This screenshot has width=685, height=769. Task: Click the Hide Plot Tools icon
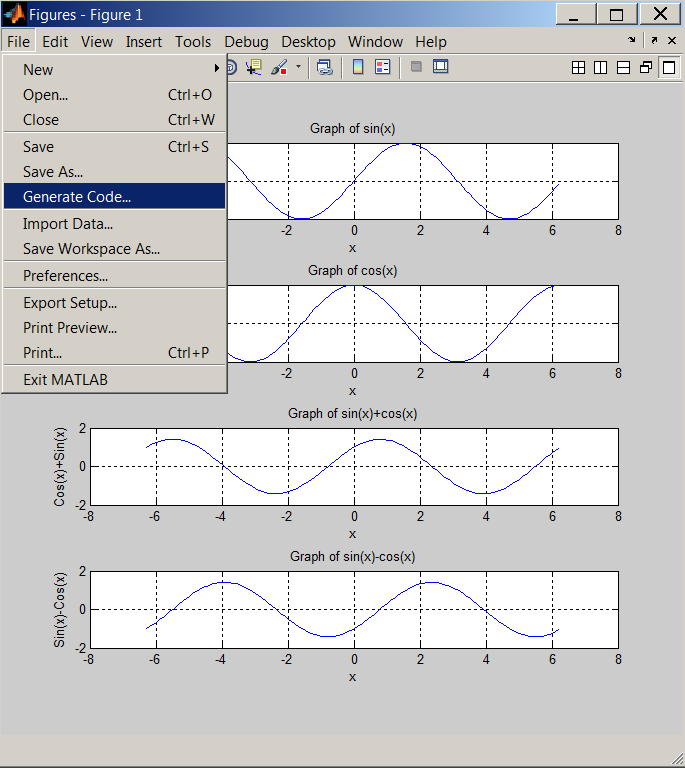pos(416,67)
